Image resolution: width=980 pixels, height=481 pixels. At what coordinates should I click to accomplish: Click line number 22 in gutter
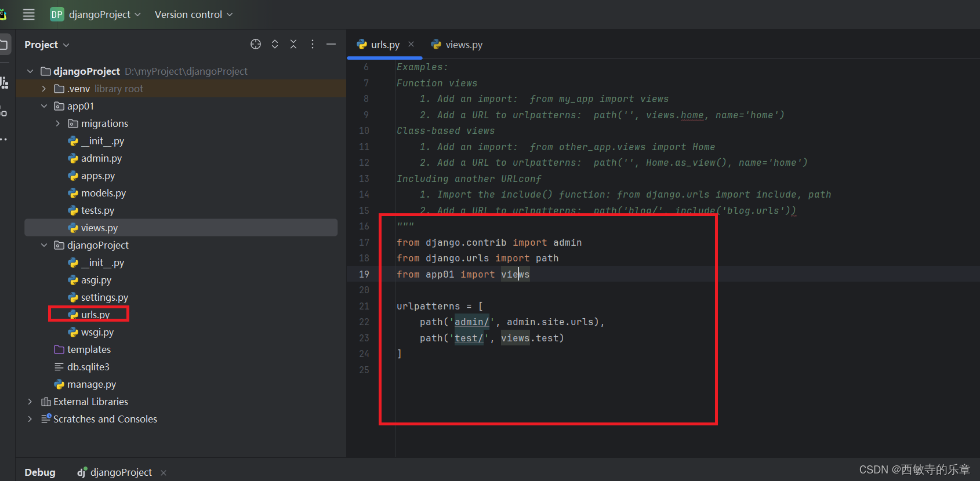364,322
